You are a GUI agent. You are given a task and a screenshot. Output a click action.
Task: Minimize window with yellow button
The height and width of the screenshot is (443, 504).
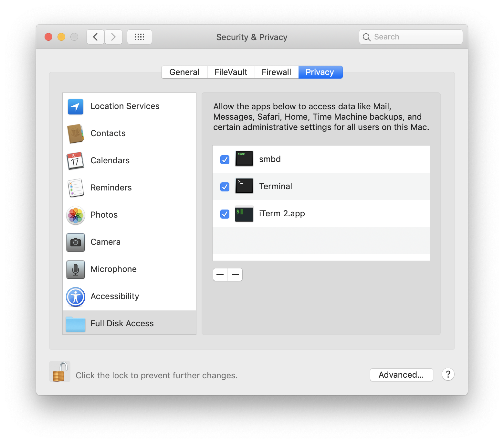(61, 37)
